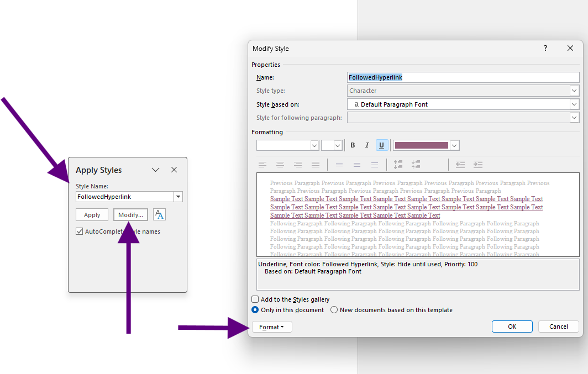The height and width of the screenshot is (374, 588).
Task: Close the Apply Styles pane
Action: pyautogui.click(x=174, y=170)
